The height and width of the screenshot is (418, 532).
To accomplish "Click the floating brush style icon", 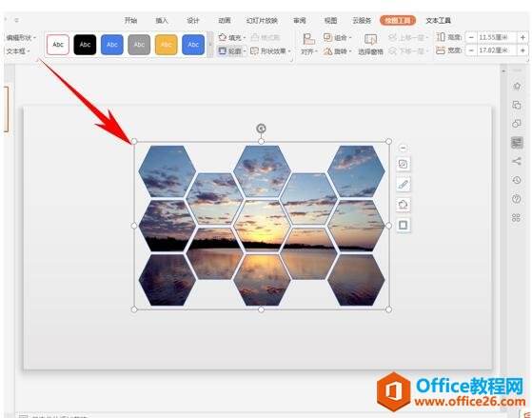I will [404, 185].
